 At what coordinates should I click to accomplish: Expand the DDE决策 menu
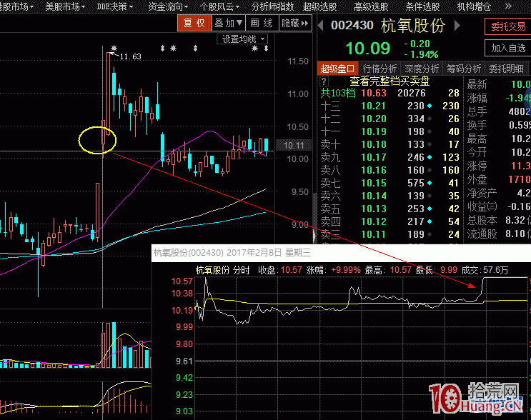click(x=115, y=6)
